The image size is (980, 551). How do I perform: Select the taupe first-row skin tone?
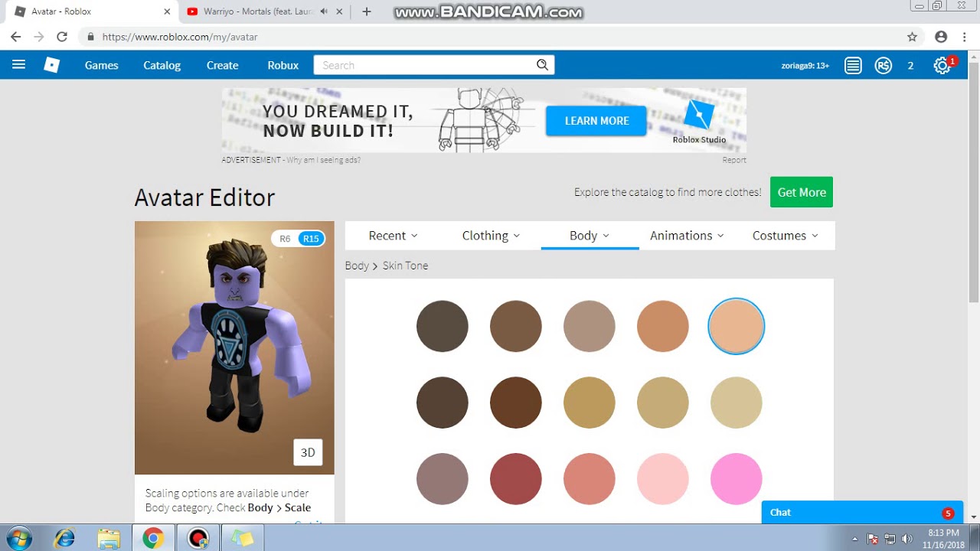(590, 326)
